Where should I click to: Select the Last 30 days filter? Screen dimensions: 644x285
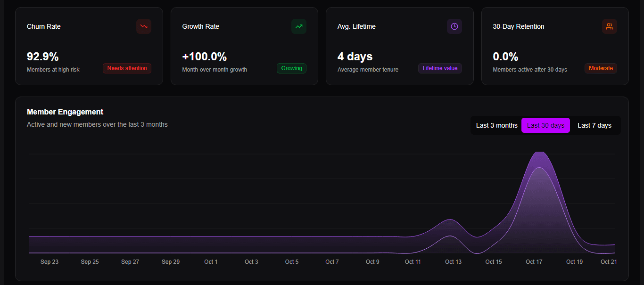pyautogui.click(x=545, y=125)
